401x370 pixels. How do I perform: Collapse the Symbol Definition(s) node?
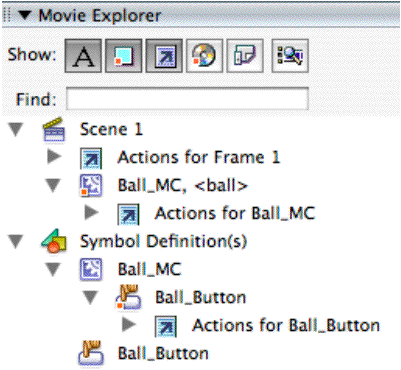click(16, 241)
